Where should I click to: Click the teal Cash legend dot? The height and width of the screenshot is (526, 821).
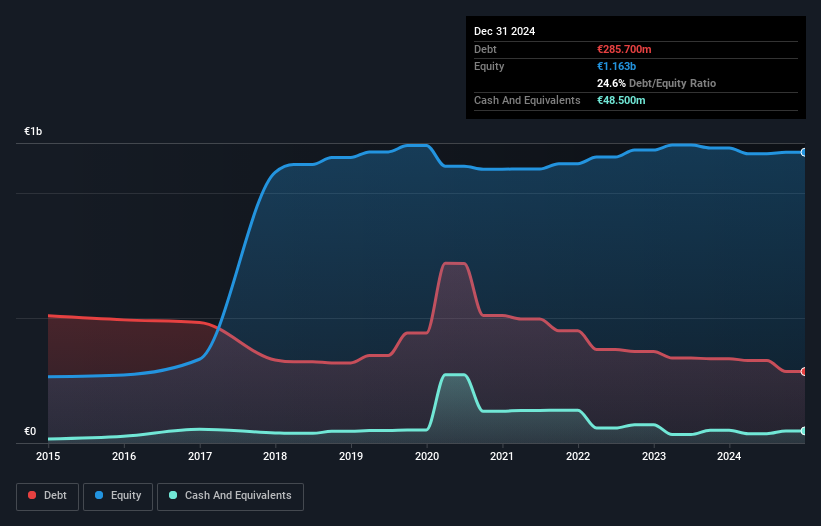pos(173,495)
